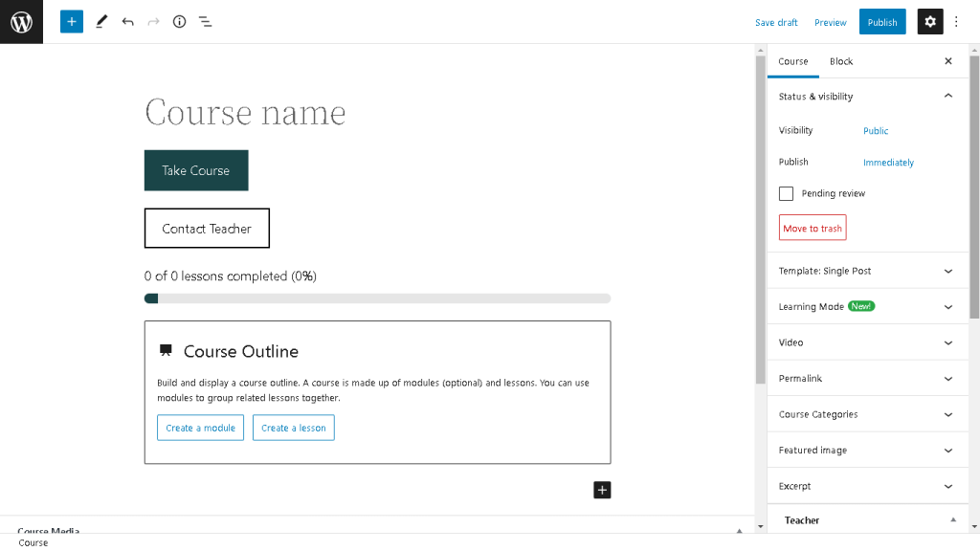Click Create a lesson button

click(293, 428)
